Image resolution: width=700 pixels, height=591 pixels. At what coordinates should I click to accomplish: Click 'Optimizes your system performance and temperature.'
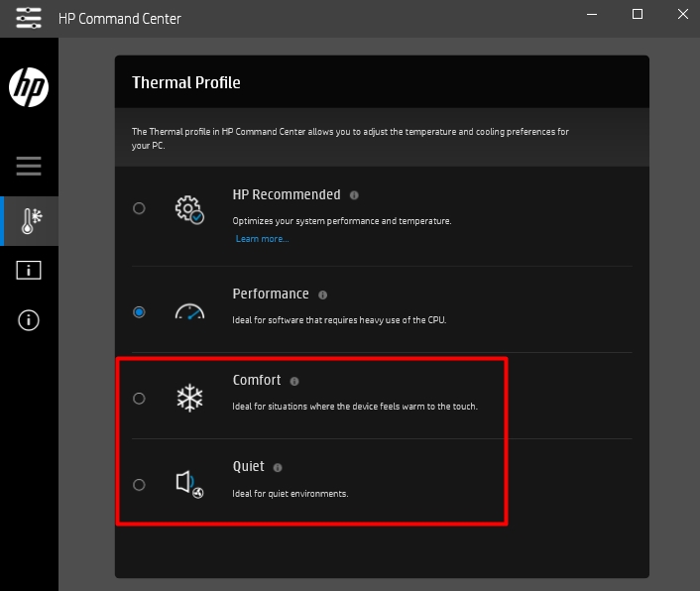tap(342, 221)
